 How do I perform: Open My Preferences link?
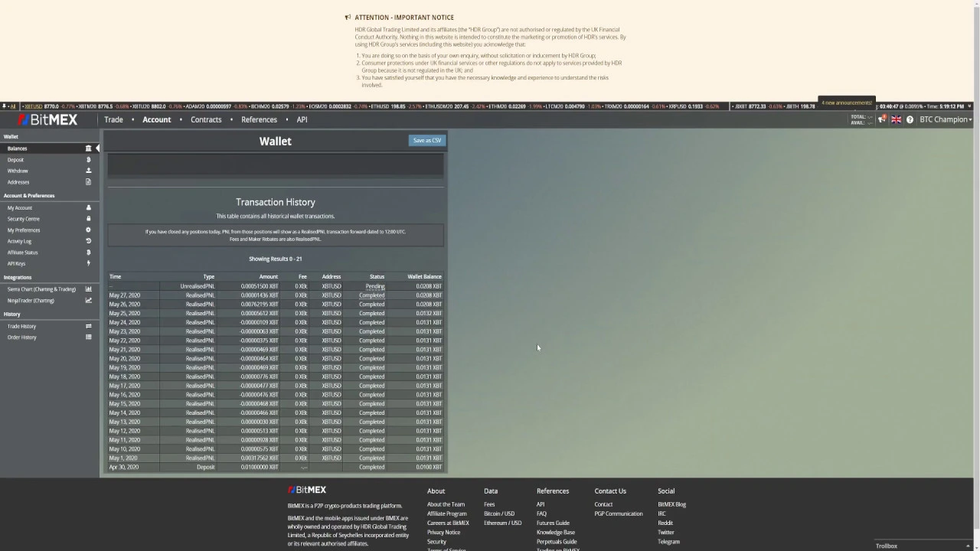(24, 230)
